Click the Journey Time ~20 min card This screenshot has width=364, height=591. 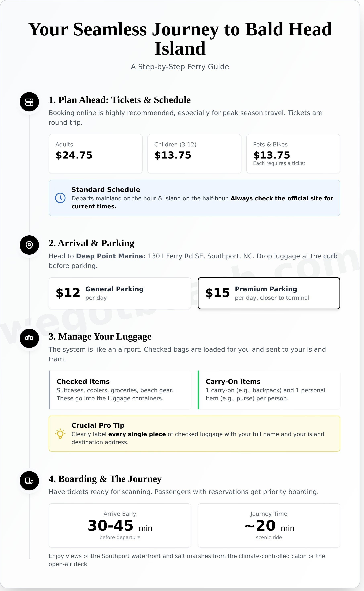269,525
